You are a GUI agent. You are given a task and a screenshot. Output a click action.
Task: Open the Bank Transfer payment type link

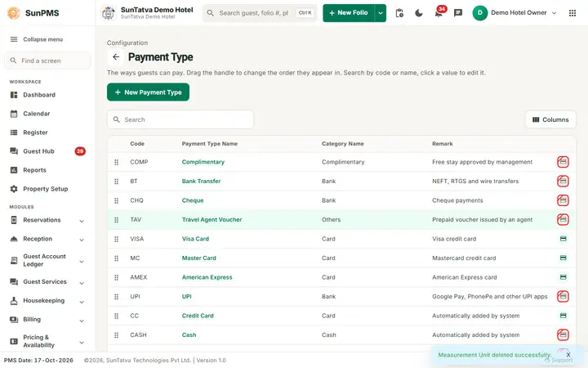pos(201,181)
